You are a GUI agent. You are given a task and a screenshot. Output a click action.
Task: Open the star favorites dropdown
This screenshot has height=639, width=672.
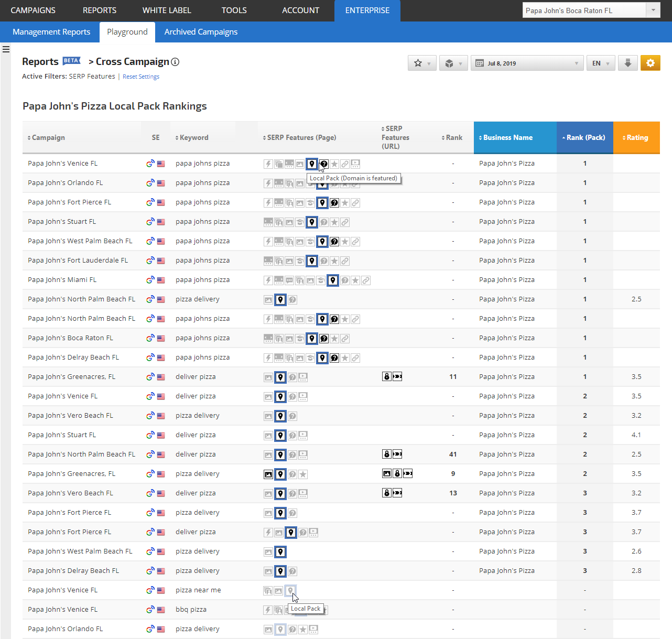[x=422, y=63]
